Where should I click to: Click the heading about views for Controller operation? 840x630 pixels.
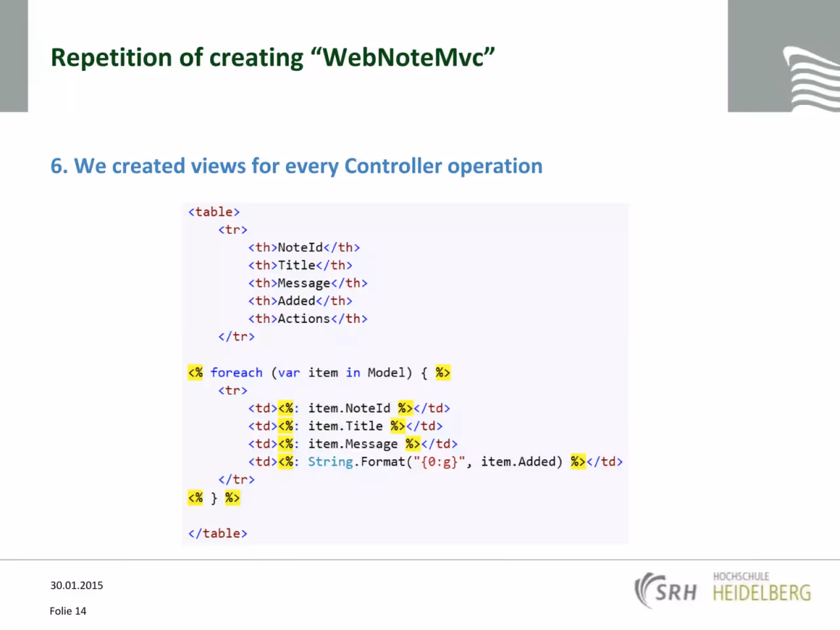pos(297,166)
